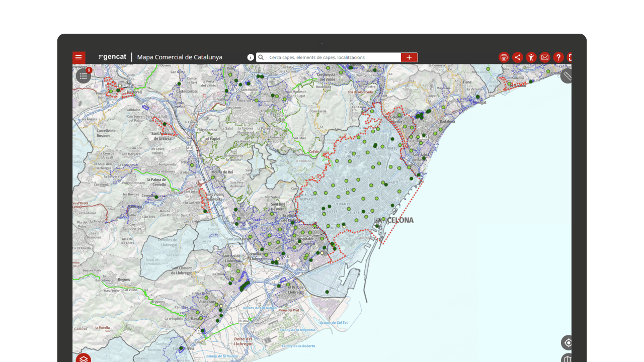The image size is (644, 362).
Task: Click the gencat logo
Action: pos(113,57)
